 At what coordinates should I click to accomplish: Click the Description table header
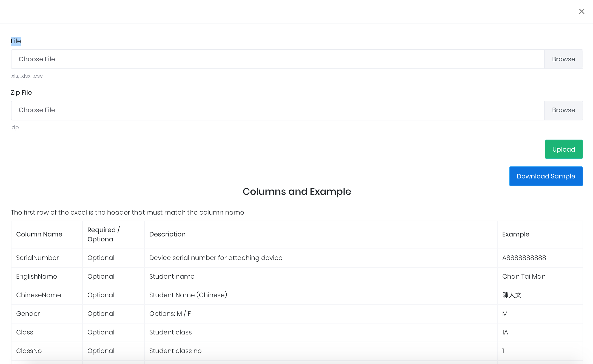click(x=167, y=234)
